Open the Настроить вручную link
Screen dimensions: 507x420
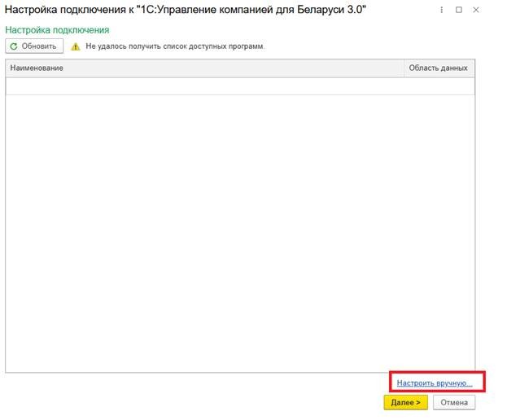435,383
